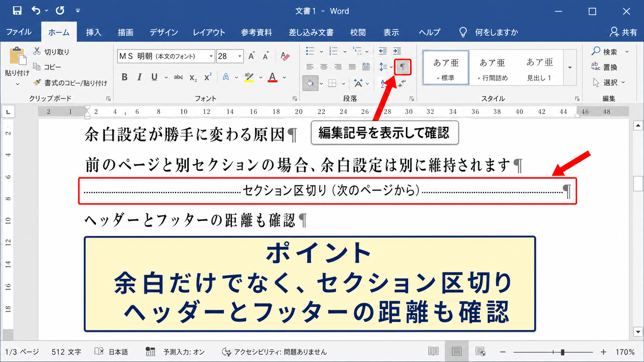The image size is (644, 362).
Task: Align text right
Action: 338,67
